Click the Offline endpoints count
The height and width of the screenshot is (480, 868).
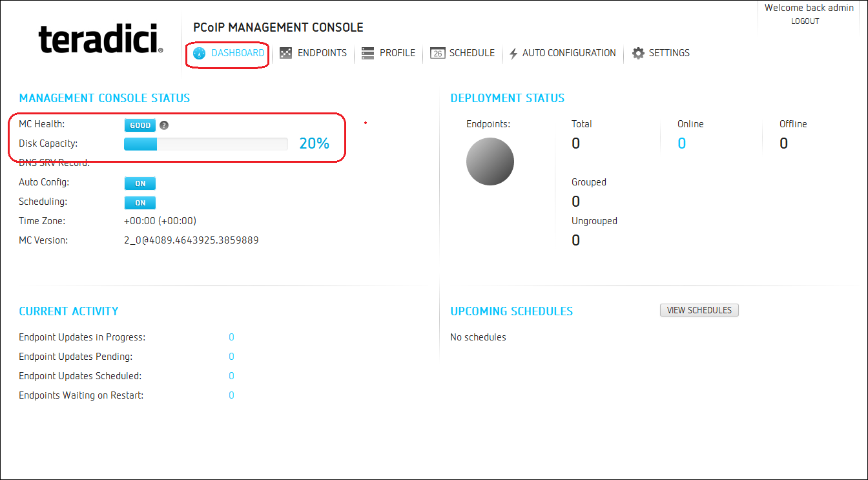[x=783, y=143]
